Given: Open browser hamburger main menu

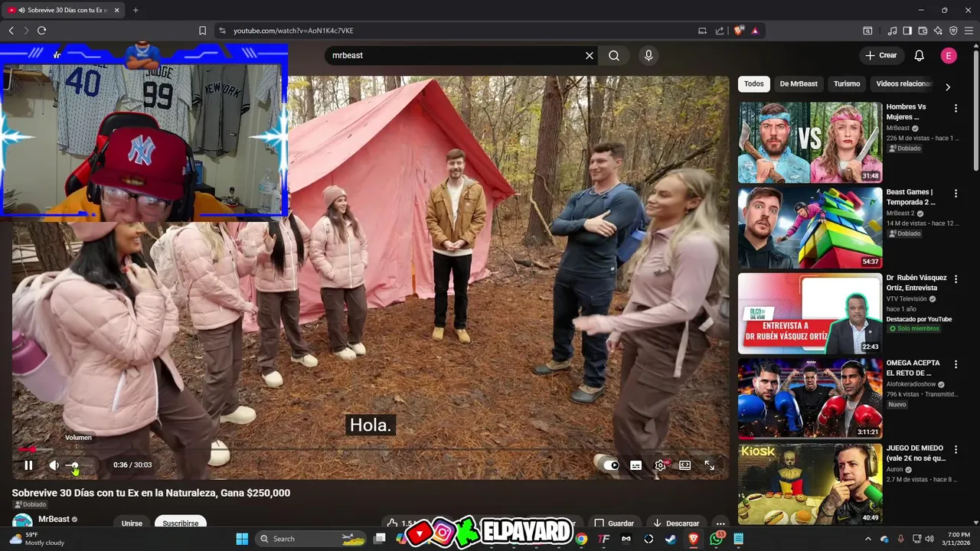Looking at the screenshot, I should (x=969, y=31).
